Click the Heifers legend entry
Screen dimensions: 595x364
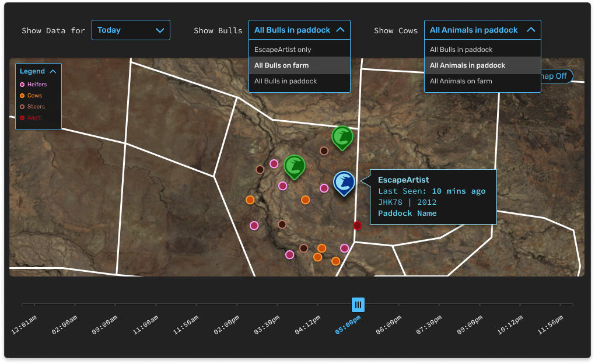tap(33, 84)
